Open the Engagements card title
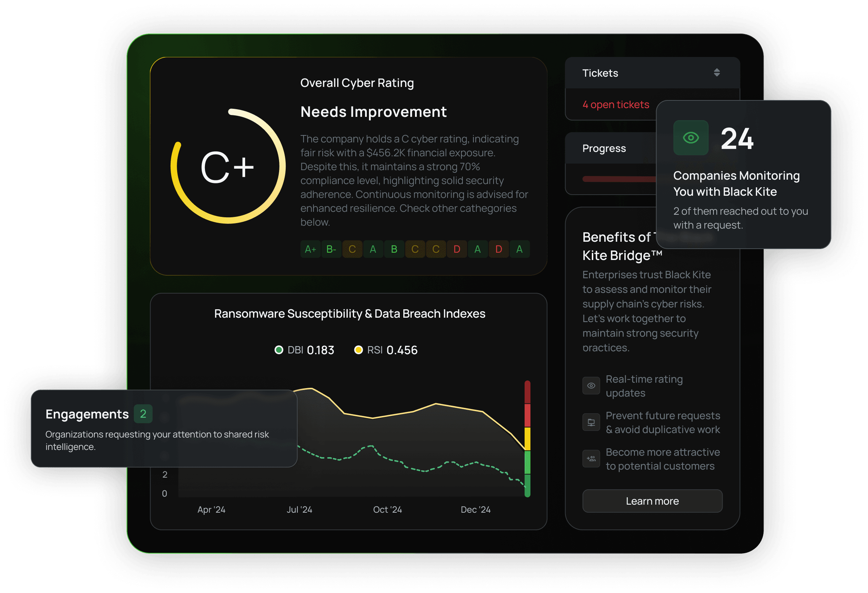The height and width of the screenshot is (593, 868). (x=87, y=414)
